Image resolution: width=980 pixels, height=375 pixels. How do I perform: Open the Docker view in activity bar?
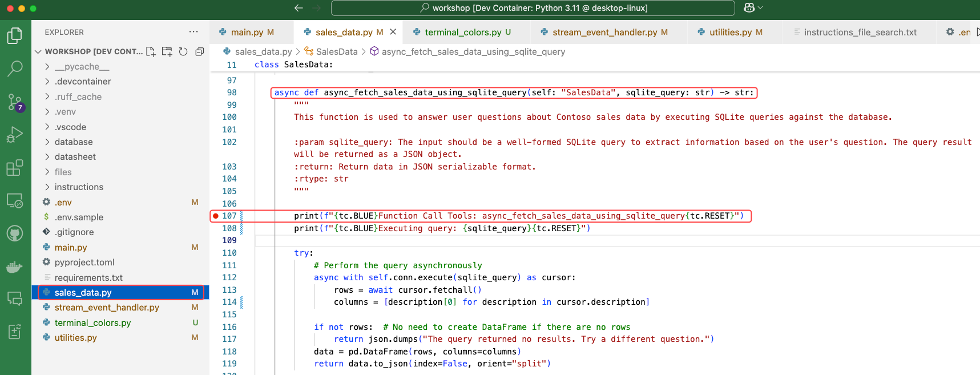pos(15,267)
